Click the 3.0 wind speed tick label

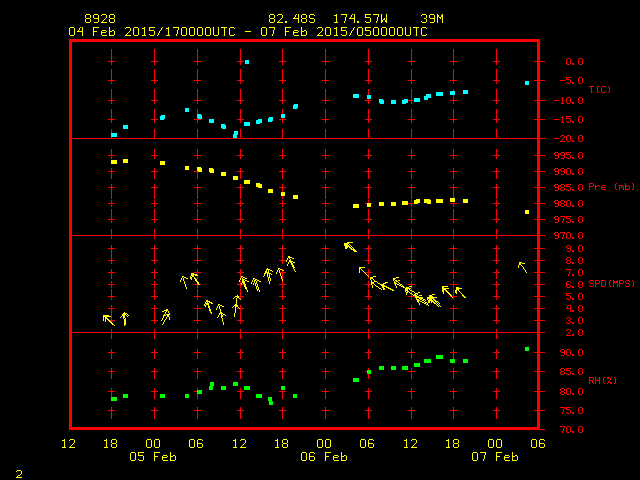[574, 321]
